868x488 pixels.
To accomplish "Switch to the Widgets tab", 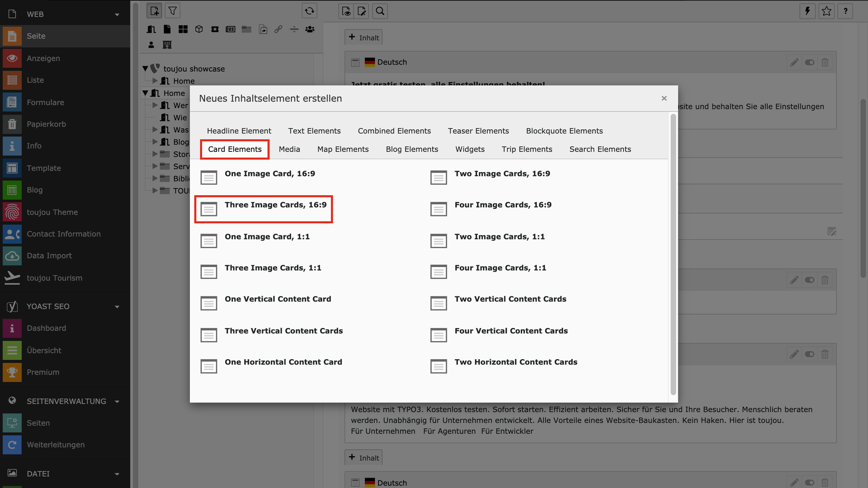I will pyautogui.click(x=470, y=149).
